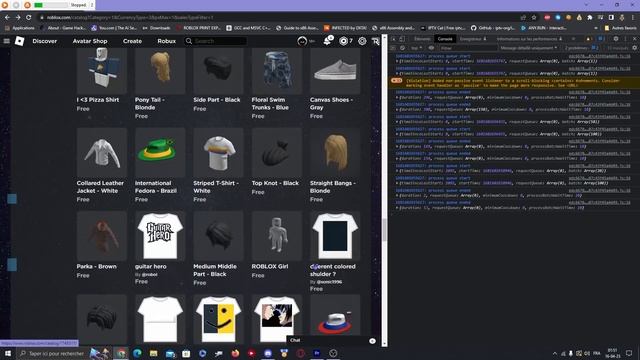Open the console log levels dropdown
Viewport: 640px width, 360px height.
[529, 48]
